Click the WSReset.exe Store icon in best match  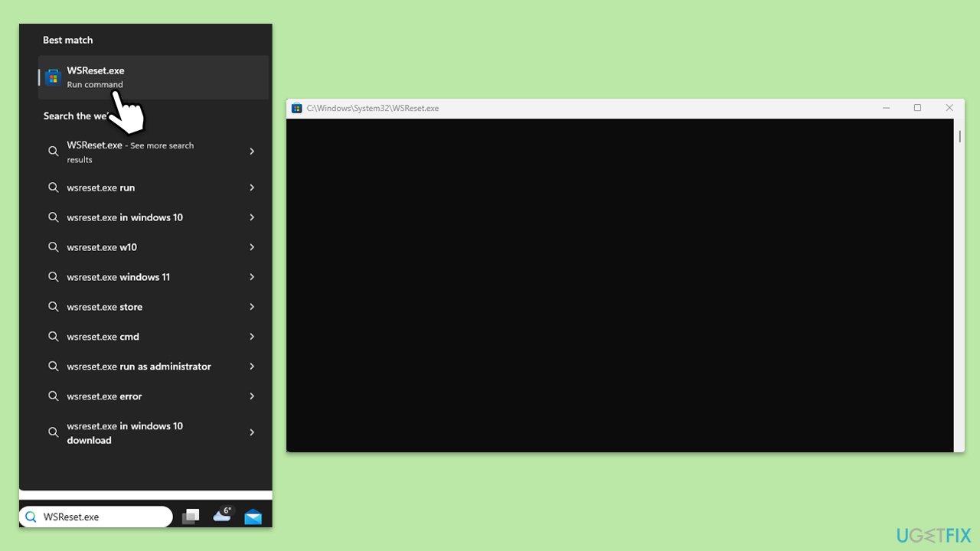53,77
